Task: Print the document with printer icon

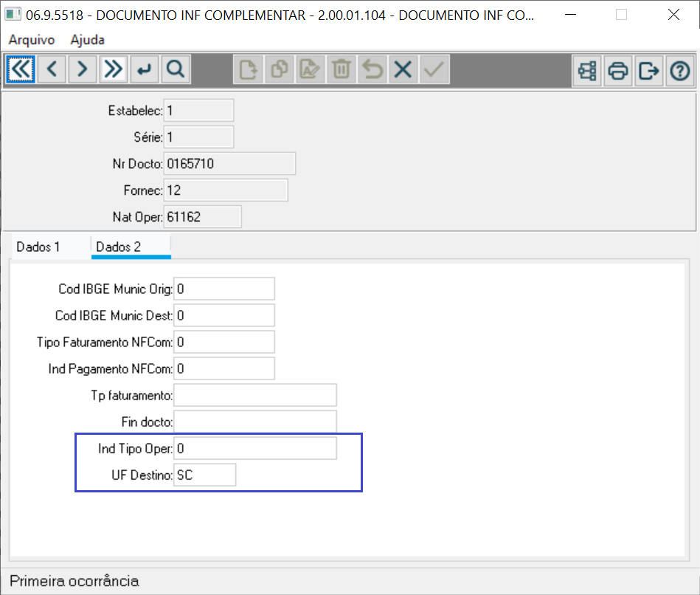Action: (618, 71)
